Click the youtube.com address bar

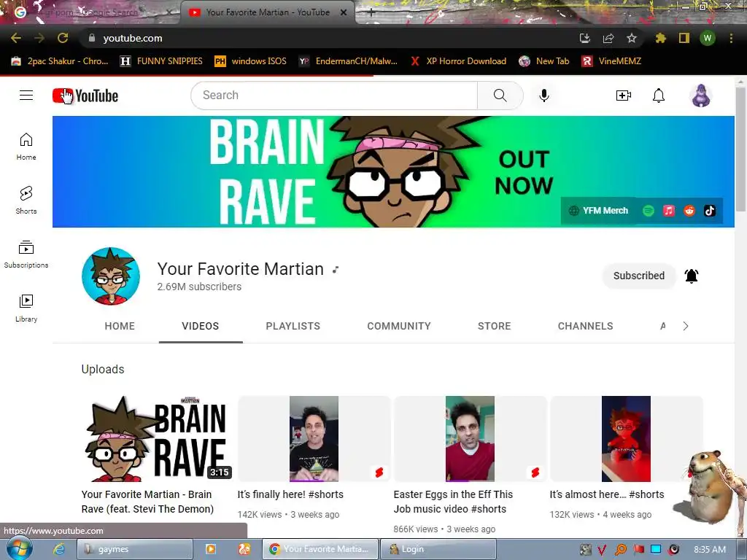click(x=329, y=38)
